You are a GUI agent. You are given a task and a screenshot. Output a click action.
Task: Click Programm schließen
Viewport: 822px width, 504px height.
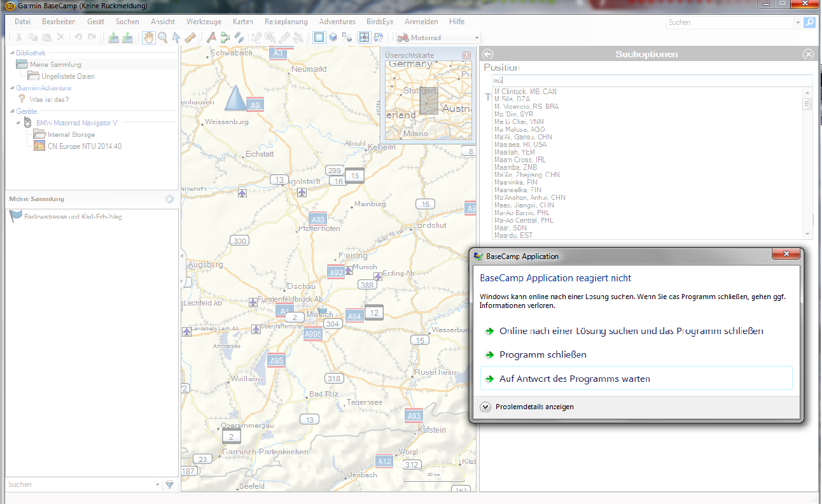(543, 354)
